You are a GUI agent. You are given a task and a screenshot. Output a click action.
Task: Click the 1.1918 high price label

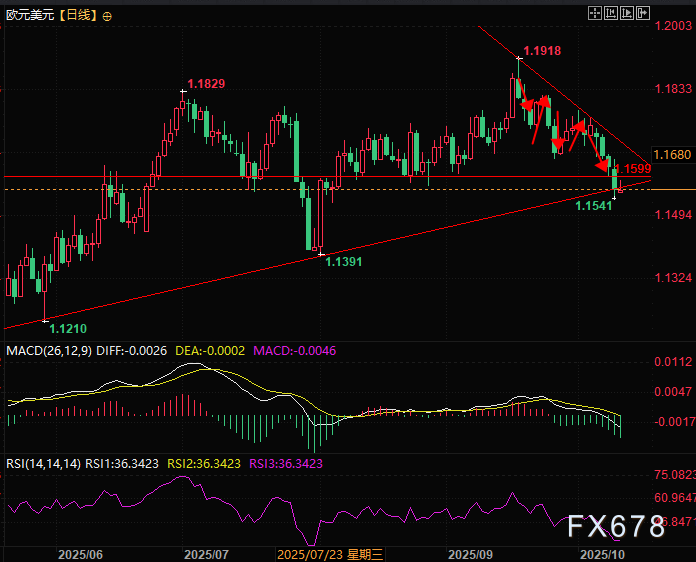click(x=542, y=50)
